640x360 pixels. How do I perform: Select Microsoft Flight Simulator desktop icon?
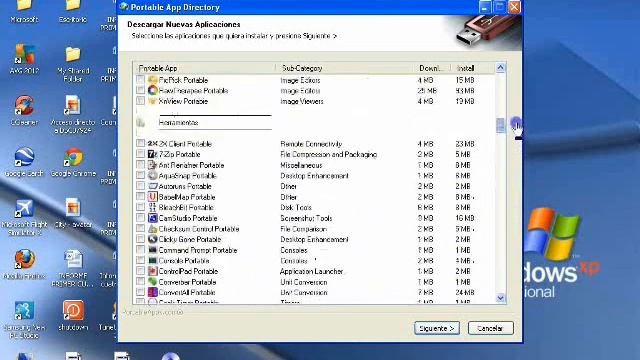coord(24,218)
